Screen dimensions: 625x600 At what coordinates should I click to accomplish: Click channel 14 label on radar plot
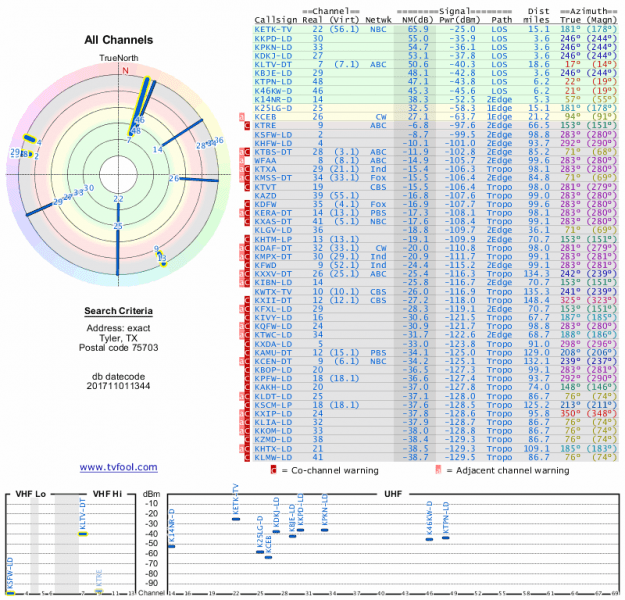tap(157, 150)
